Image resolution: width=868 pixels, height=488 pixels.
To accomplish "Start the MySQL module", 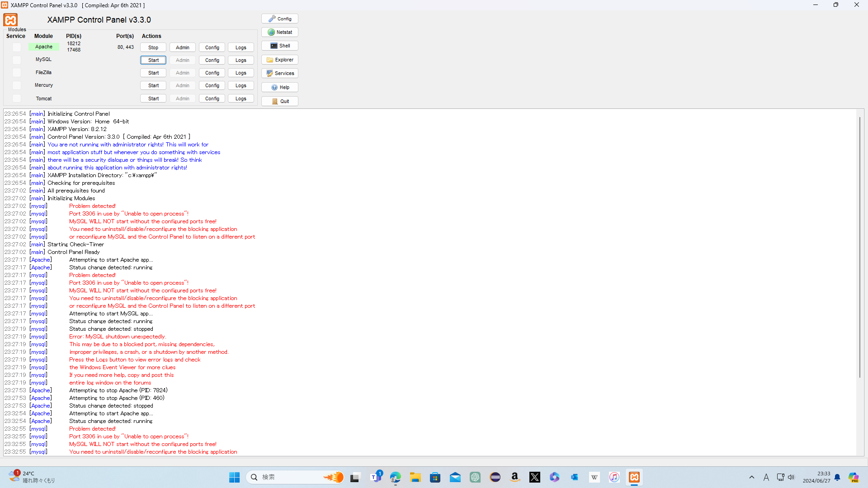I will pos(153,60).
